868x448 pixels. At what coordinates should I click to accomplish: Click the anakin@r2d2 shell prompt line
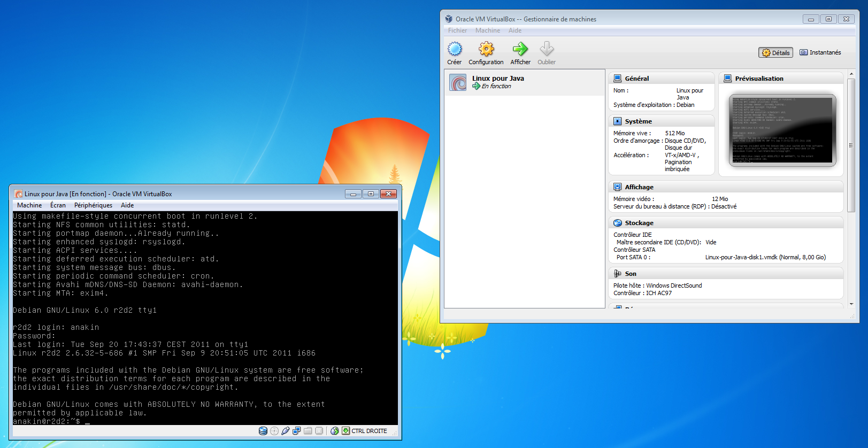point(52,421)
